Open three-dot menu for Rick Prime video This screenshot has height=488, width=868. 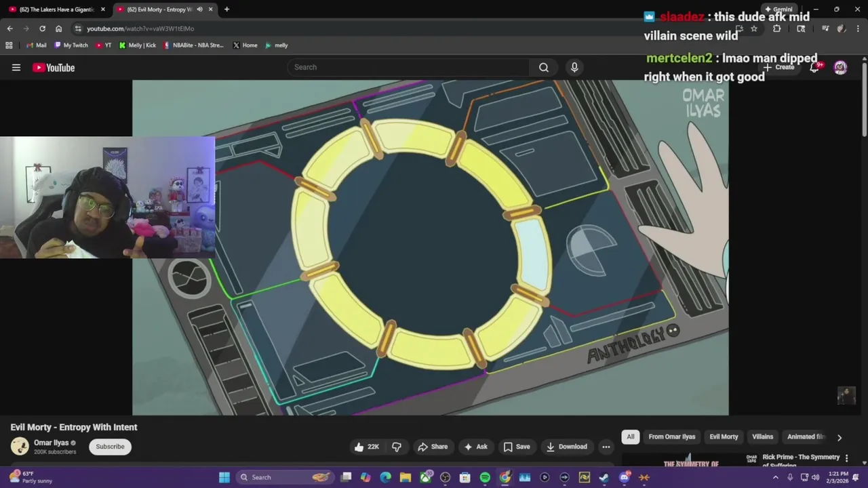pyautogui.click(x=846, y=459)
